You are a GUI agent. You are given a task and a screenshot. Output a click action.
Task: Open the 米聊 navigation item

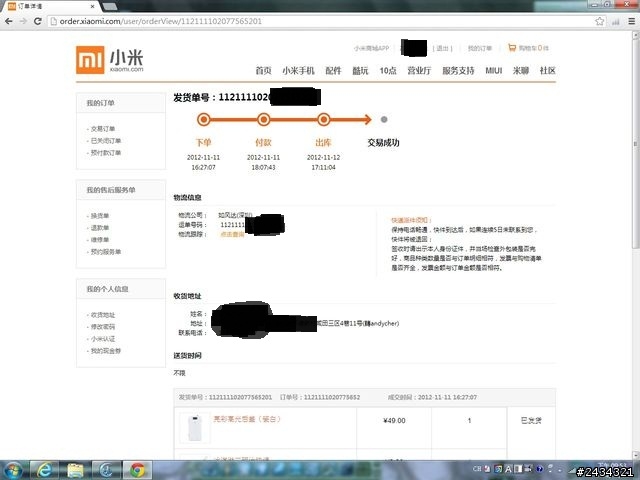tap(521, 71)
